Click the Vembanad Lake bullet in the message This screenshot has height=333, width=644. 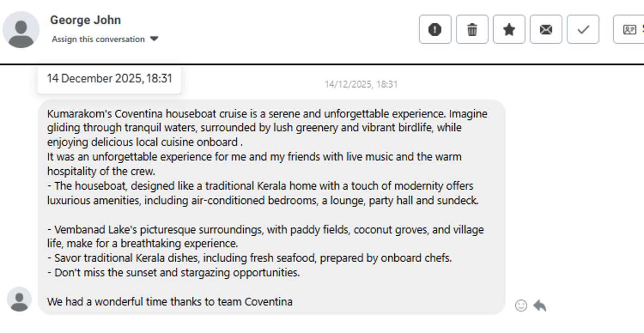click(x=265, y=230)
